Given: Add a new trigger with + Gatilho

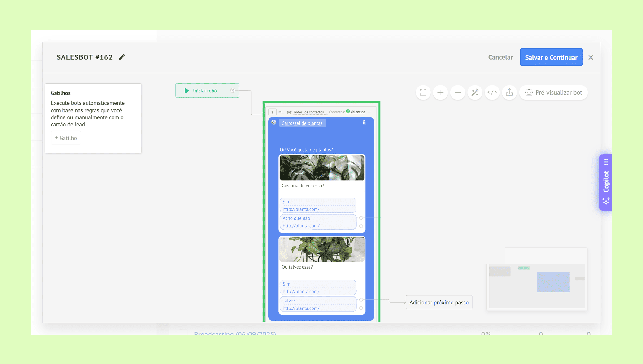Looking at the screenshot, I should (66, 138).
